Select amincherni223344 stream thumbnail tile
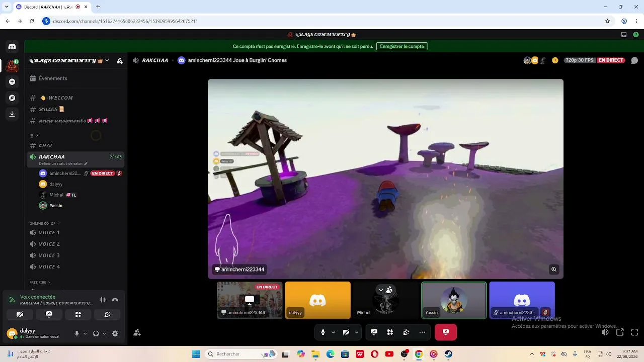The width and height of the screenshot is (644, 362). [x=250, y=300]
